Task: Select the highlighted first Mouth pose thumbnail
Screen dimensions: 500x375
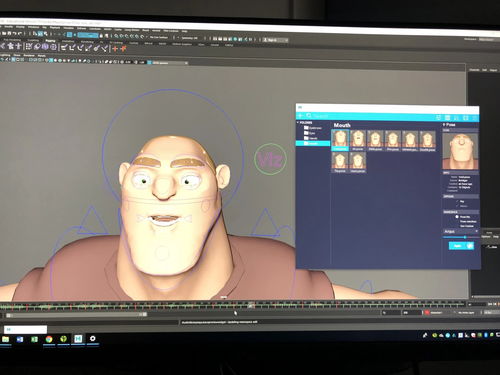Action: pos(340,140)
